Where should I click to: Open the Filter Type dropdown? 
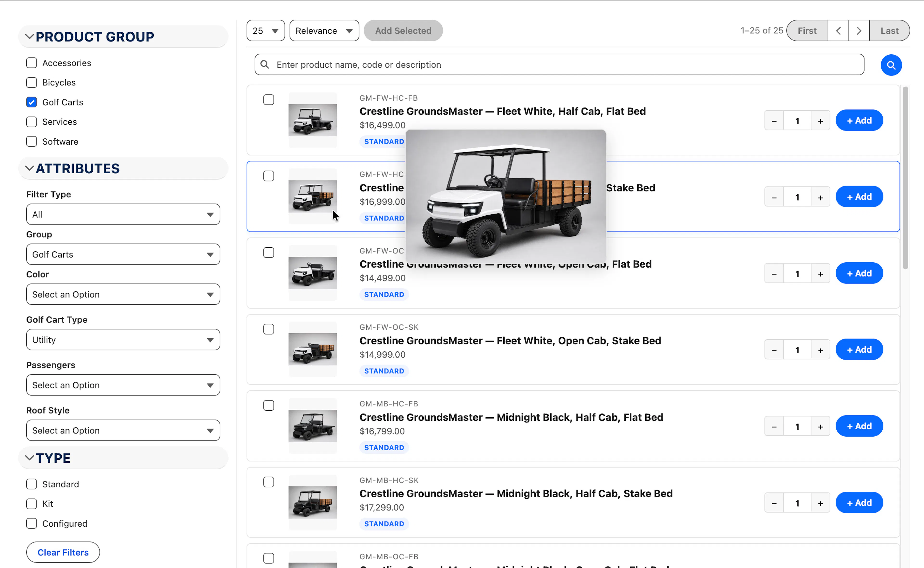(123, 214)
